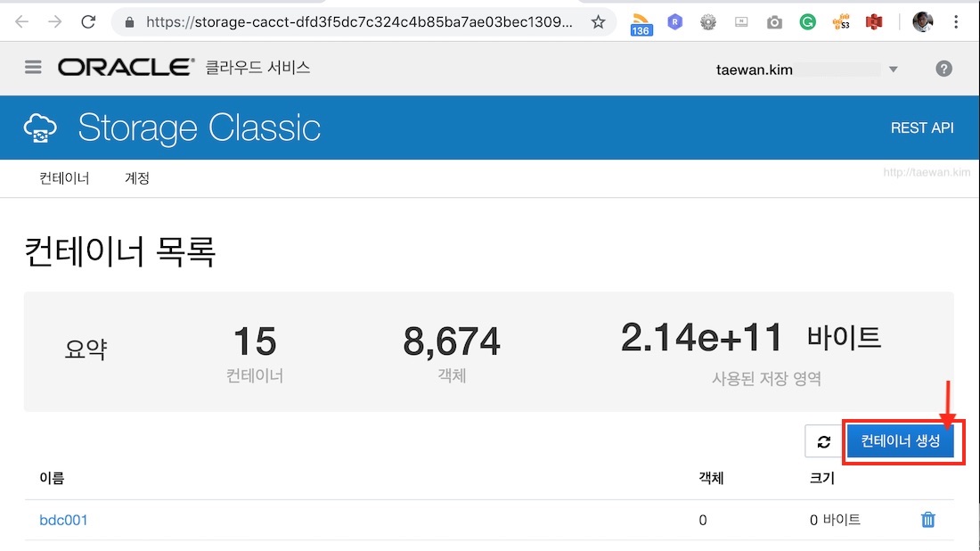Refresh the container list

[824, 441]
